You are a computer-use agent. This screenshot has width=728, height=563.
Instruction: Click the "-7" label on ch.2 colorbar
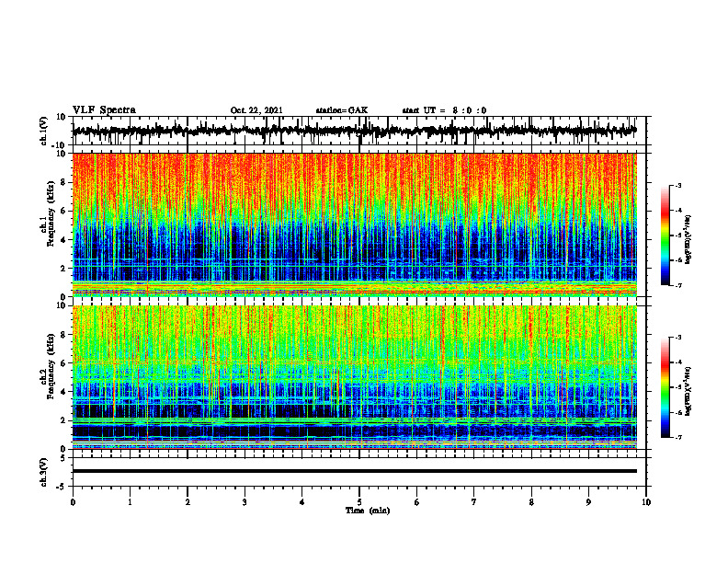pyautogui.click(x=677, y=437)
